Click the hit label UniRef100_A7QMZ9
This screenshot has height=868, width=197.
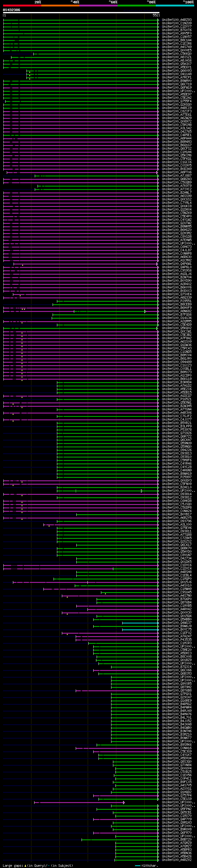(x=176, y=843)
